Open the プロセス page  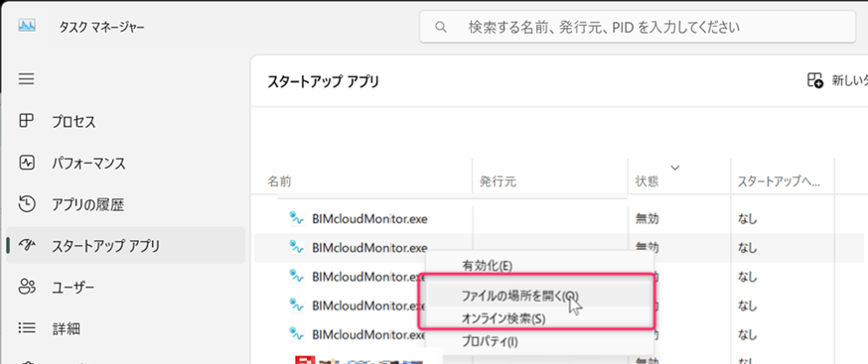[x=126, y=121]
